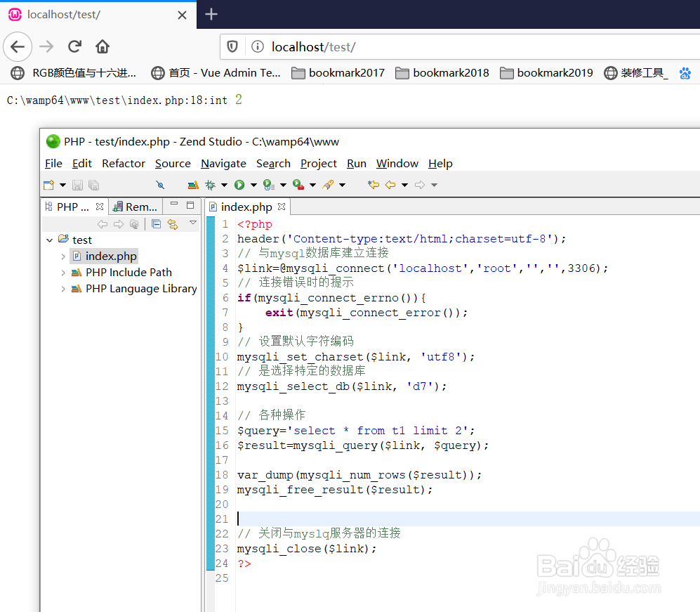Screen dimensions: 700x612
Task: Expand the index.php tree node
Action: (63, 256)
